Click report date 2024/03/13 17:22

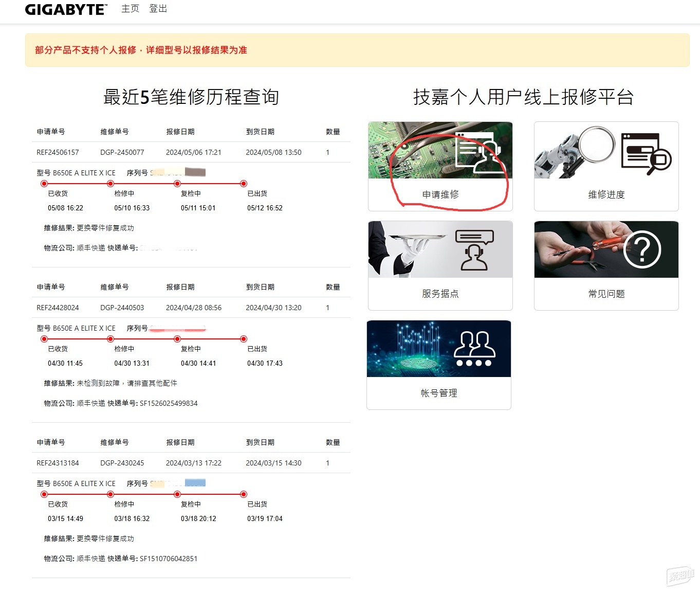click(194, 463)
